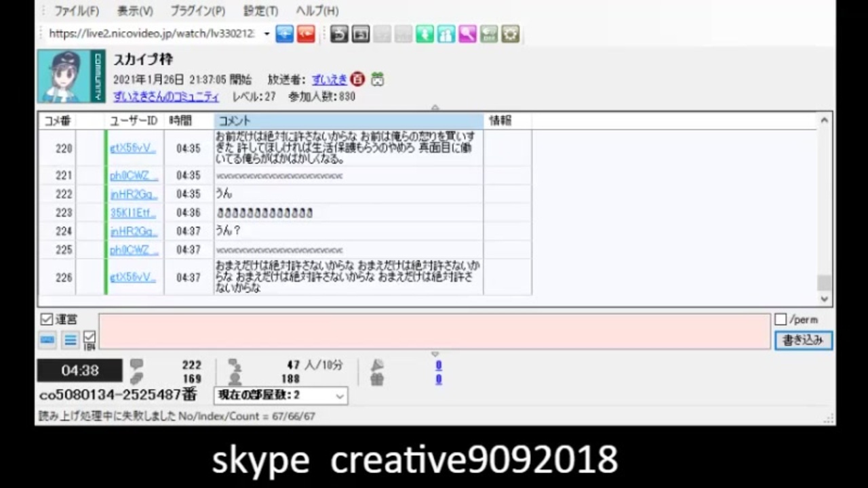Screen dimensions: 868x488
Task: Click the blue list-lines icon below 運営
Action: (71, 340)
